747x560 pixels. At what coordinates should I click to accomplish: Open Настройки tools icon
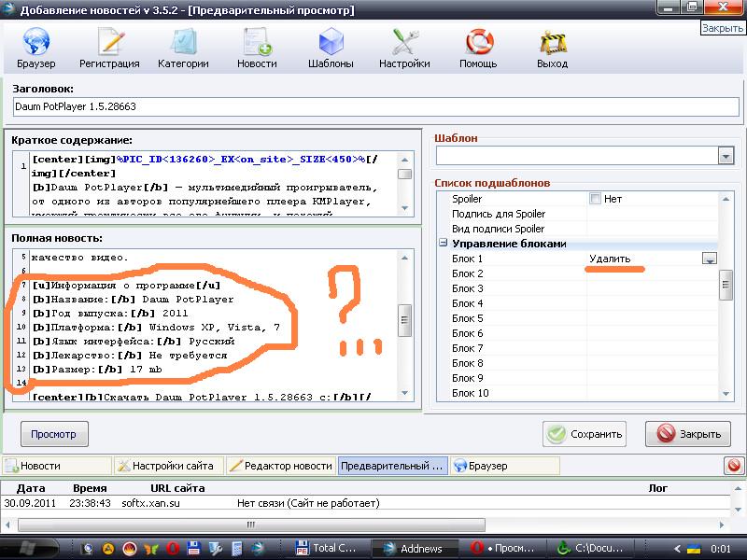(x=404, y=42)
